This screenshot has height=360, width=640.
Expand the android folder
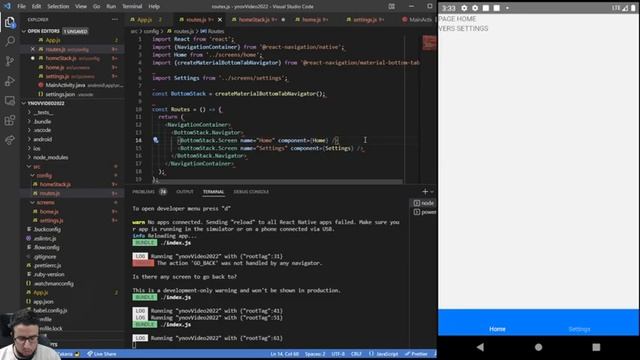[42, 139]
